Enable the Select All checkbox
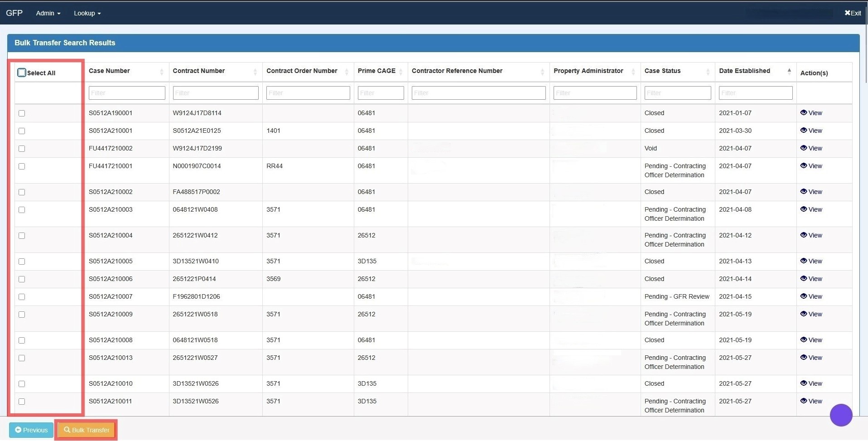868x441 pixels. pyautogui.click(x=21, y=72)
